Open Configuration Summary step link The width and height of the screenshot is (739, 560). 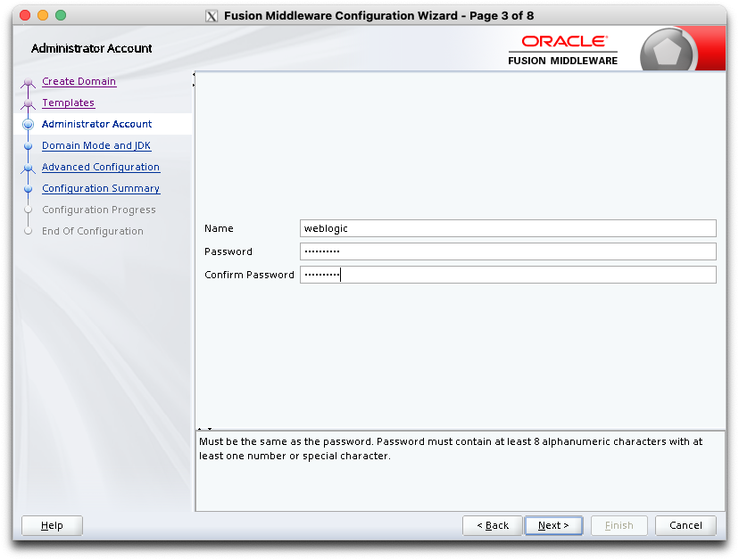(x=100, y=188)
